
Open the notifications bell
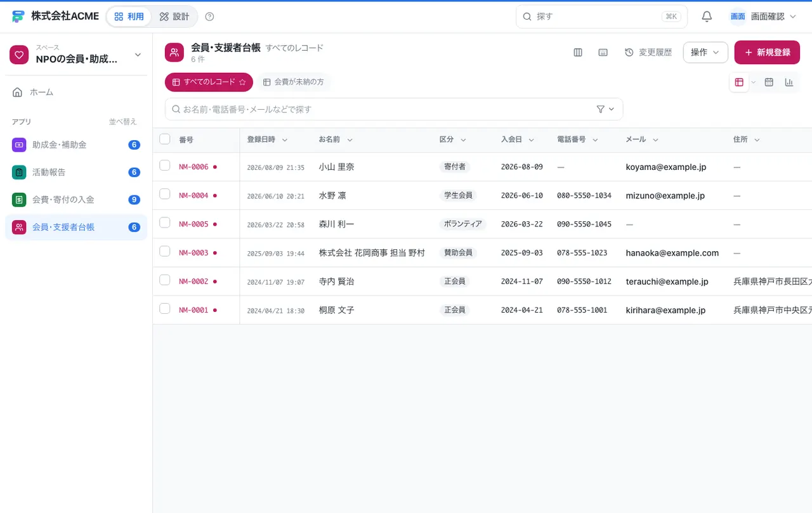pyautogui.click(x=707, y=16)
